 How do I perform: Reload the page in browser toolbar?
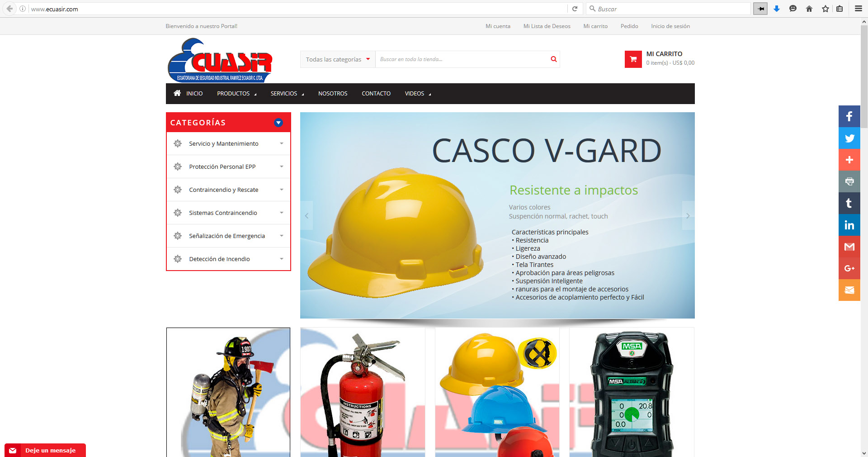(575, 9)
